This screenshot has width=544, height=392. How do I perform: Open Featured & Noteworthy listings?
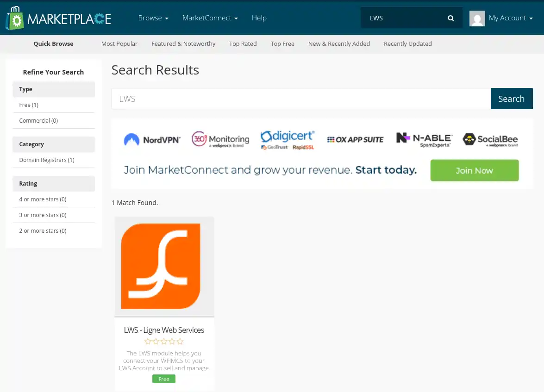tap(183, 44)
